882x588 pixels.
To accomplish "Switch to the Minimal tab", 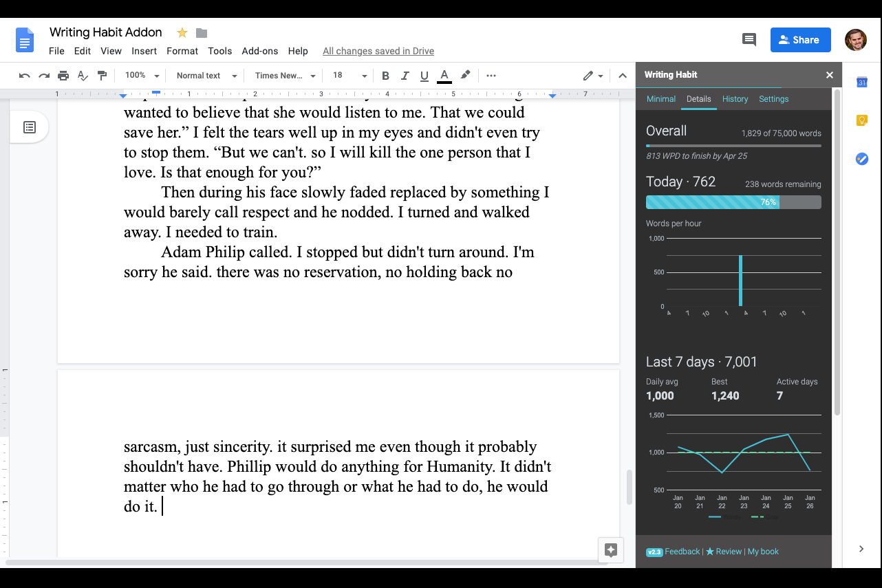I will click(661, 99).
